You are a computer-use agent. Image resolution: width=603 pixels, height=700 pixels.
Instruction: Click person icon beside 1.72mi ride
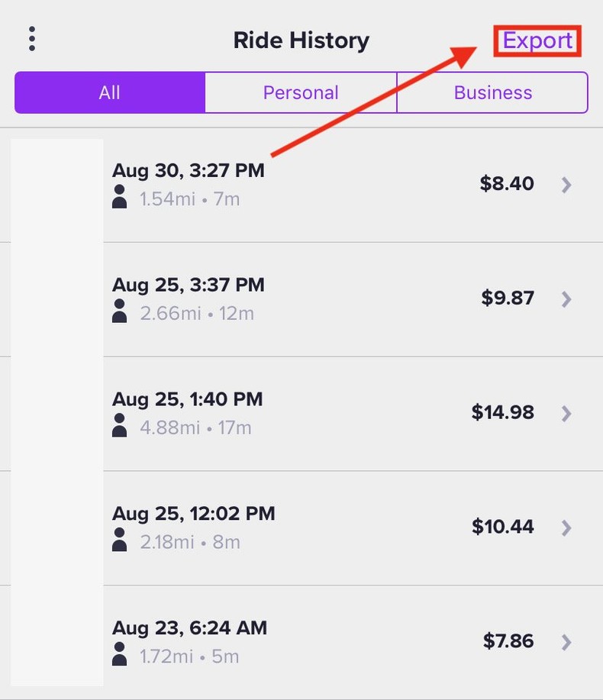click(x=120, y=656)
